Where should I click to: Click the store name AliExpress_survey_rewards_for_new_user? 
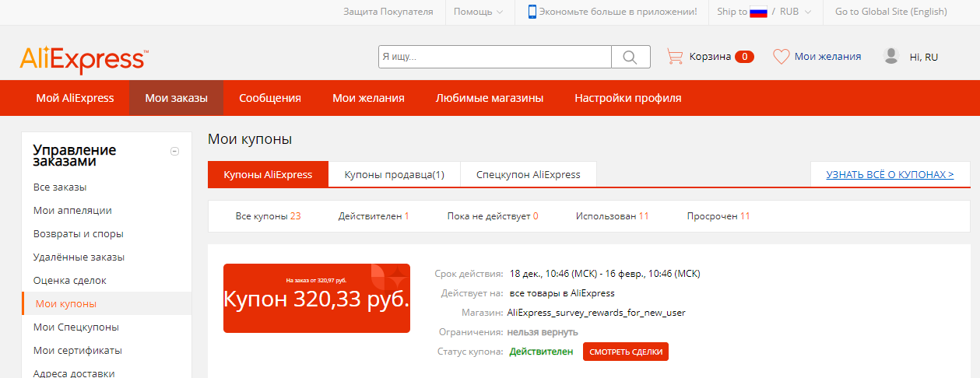[596, 313]
